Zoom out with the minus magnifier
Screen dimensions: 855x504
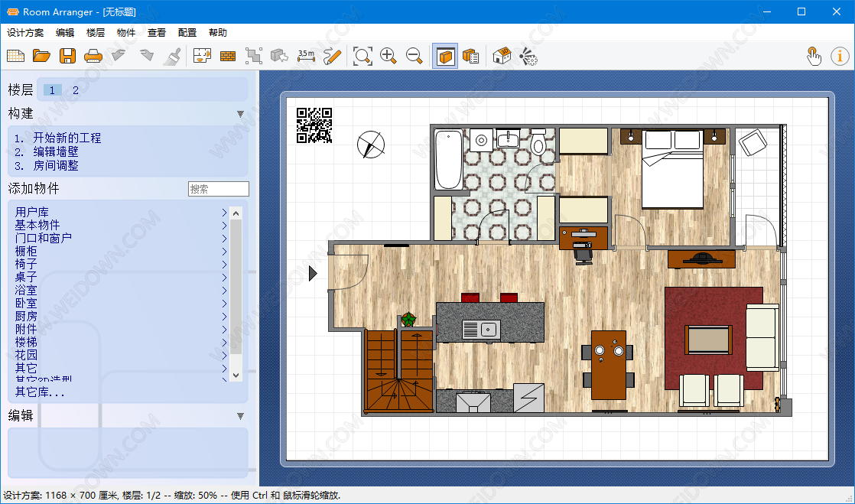(x=414, y=56)
